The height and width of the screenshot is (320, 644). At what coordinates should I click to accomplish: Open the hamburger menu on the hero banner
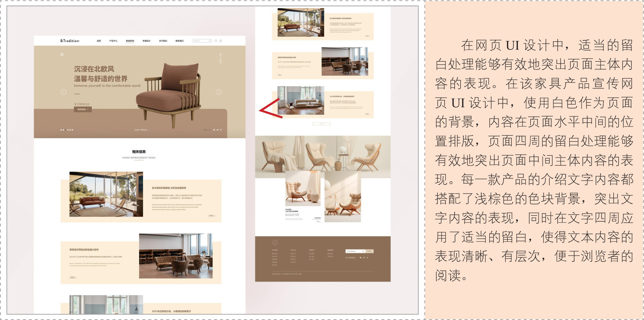(x=62, y=54)
